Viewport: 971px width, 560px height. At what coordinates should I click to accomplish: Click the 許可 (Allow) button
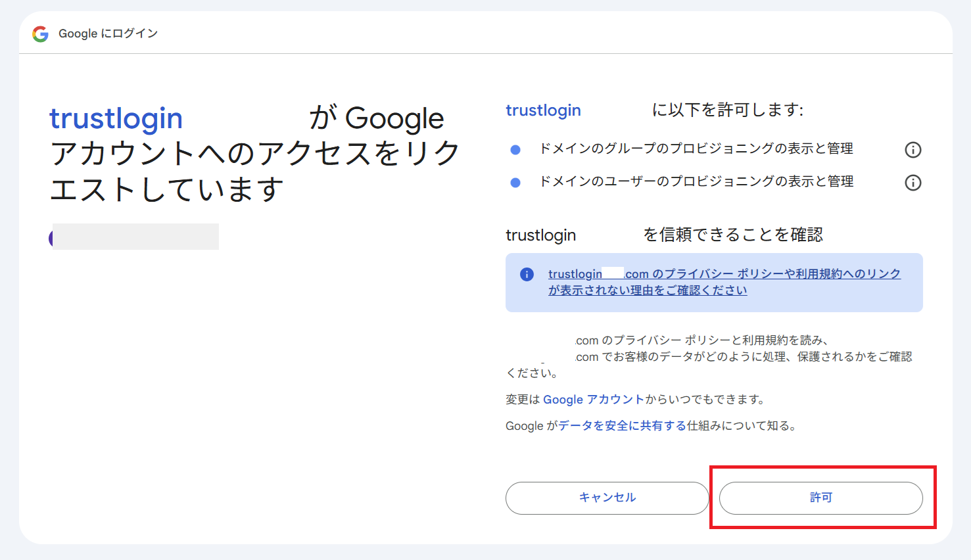(821, 498)
